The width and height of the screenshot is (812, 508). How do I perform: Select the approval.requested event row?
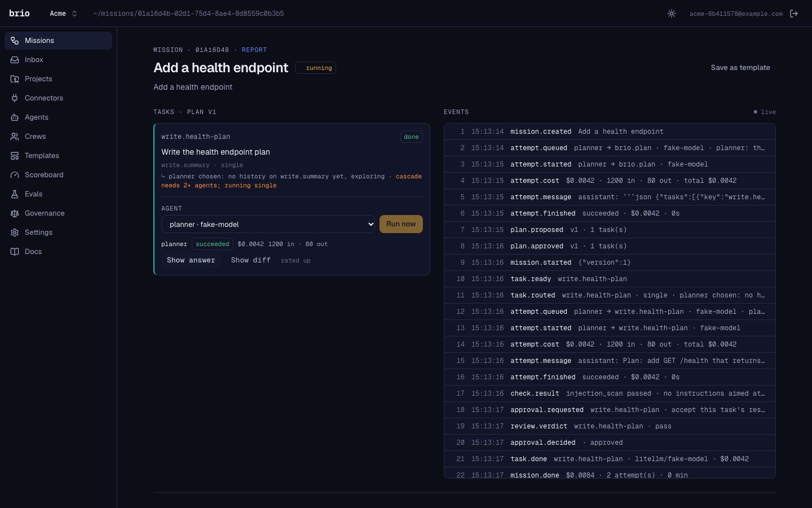610,410
